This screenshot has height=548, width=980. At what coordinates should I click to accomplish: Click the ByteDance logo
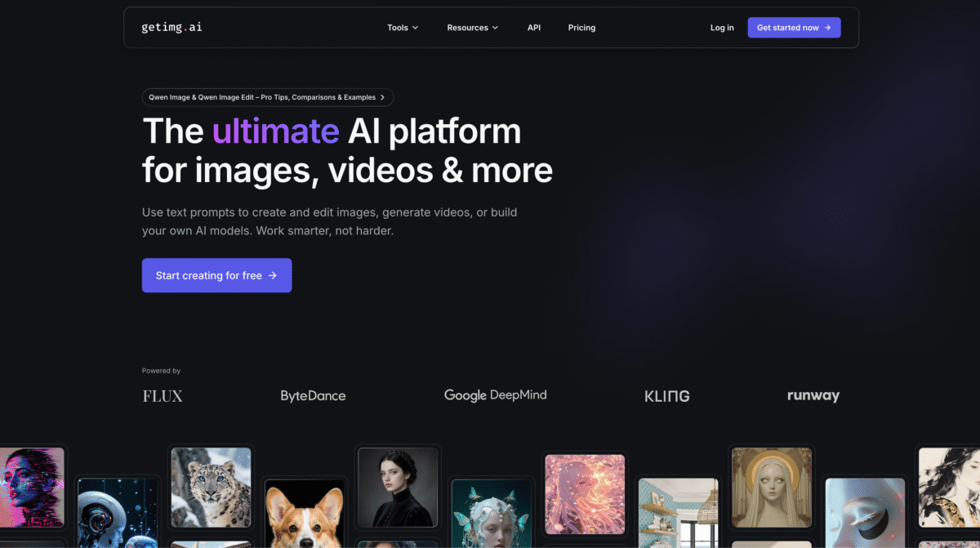[x=313, y=396]
